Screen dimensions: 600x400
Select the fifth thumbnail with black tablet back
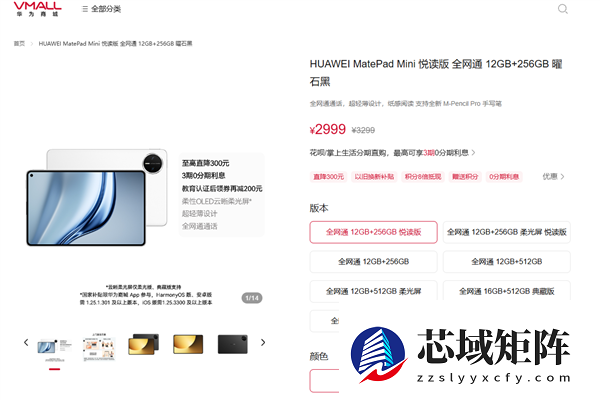[233, 344]
